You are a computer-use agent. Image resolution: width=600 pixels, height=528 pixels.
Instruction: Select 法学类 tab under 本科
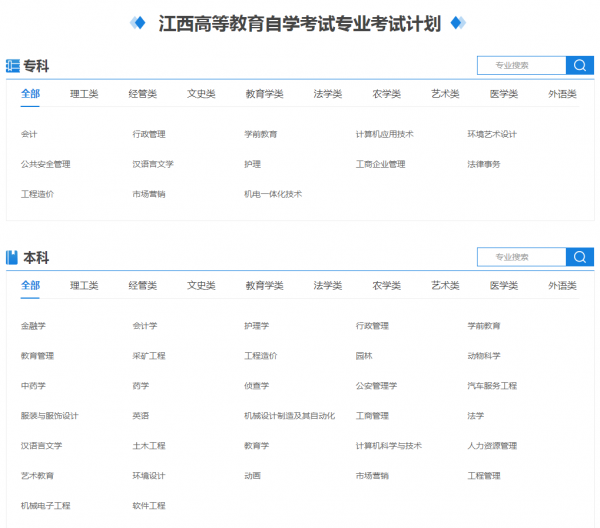328,285
